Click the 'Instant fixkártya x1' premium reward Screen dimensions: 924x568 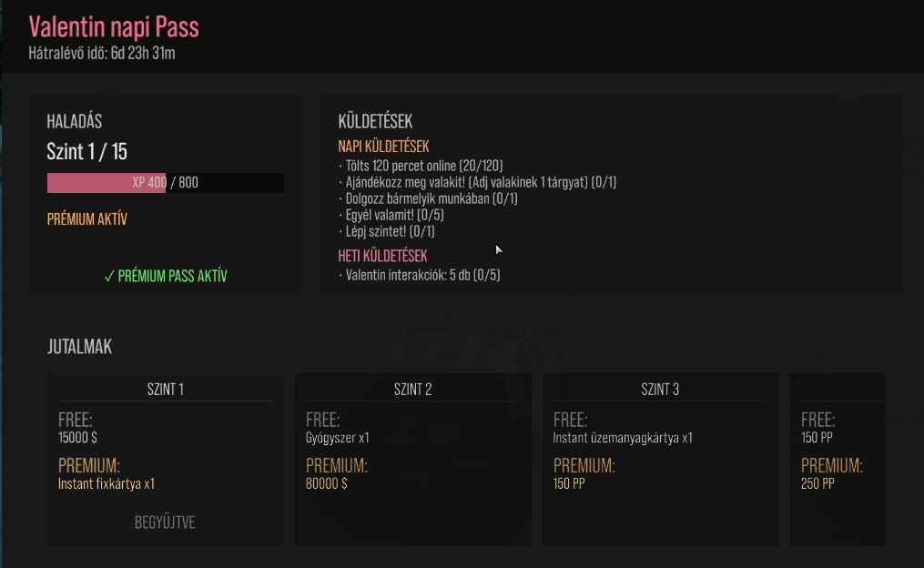click(x=107, y=484)
